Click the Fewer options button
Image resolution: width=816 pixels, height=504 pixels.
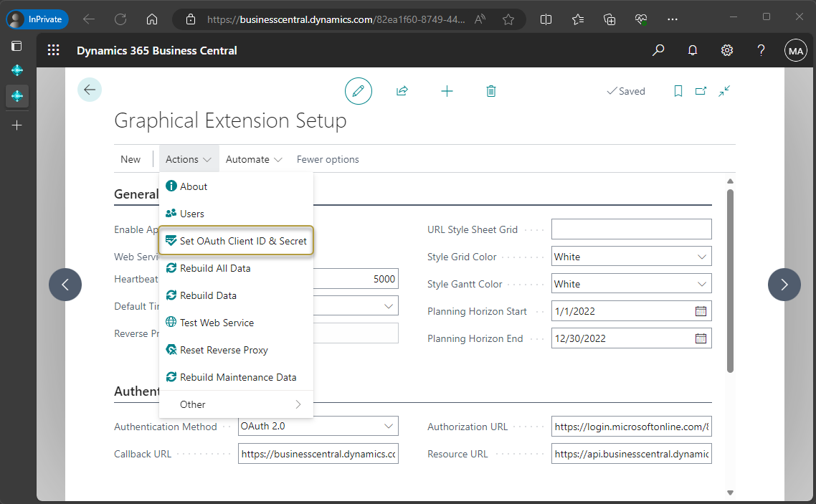[x=328, y=159]
